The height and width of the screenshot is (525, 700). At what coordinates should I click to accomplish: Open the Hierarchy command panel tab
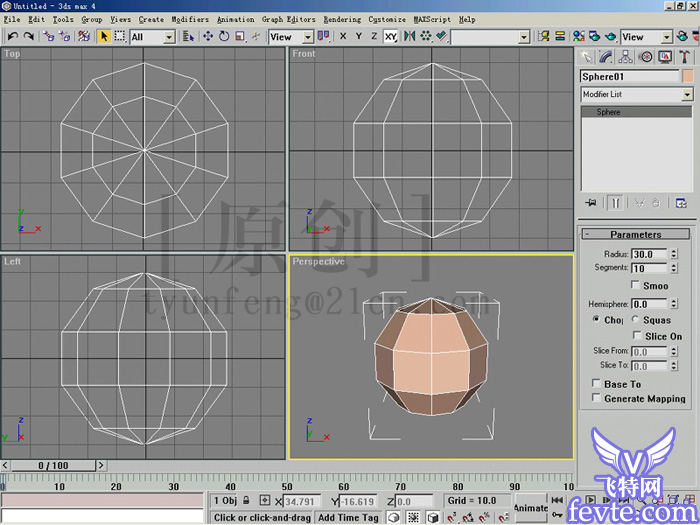625,57
